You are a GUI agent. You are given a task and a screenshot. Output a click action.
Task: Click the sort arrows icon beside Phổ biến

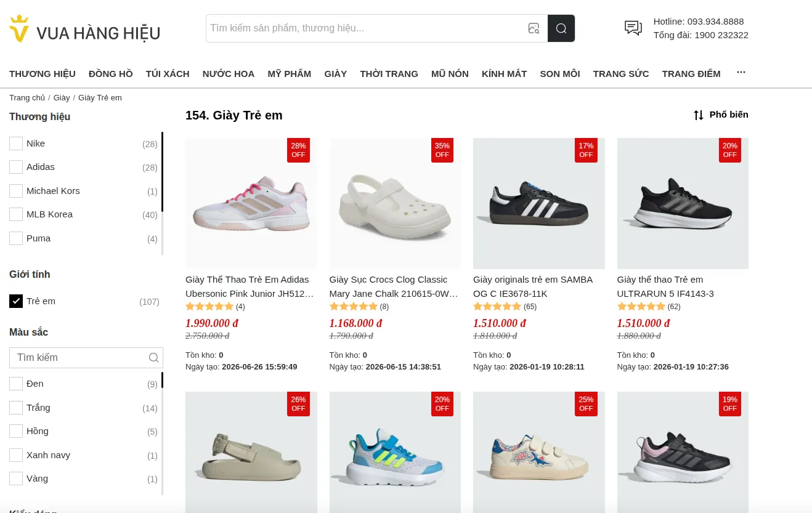[x=698, y=115]
